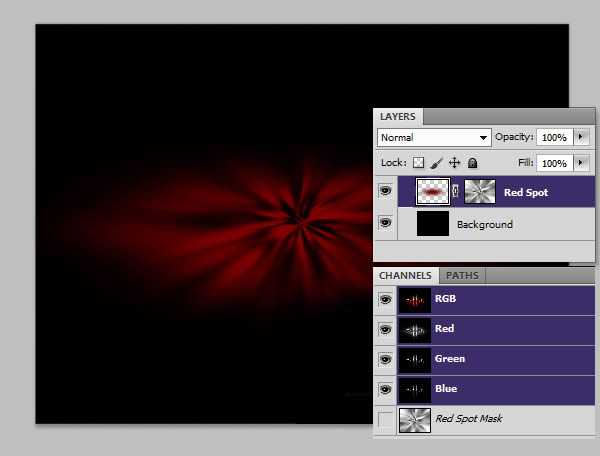
Task: Click the lock all padlock icon
Action: pyautogui.click(x=472, y=163)
